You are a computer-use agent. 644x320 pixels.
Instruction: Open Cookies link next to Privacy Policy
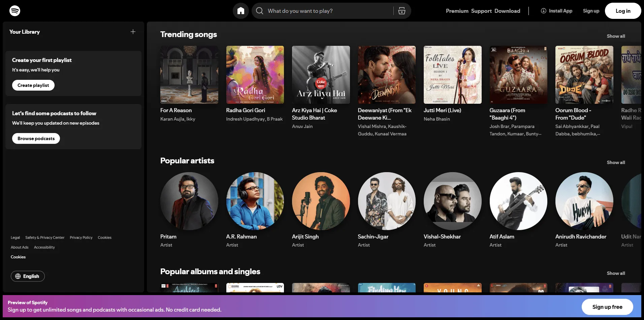[105, 237]
